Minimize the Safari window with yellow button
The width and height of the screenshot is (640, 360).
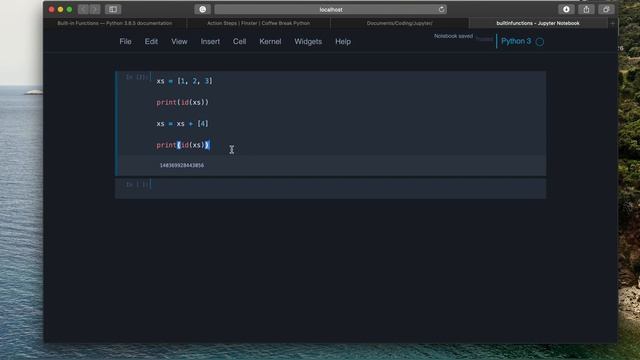point(60,9)
